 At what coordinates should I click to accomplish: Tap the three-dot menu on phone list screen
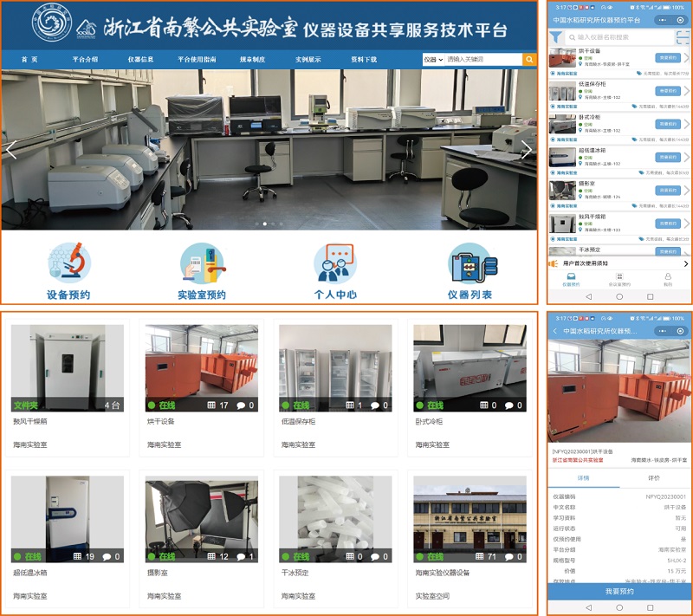pyautogui.click(x=662, y=20)
